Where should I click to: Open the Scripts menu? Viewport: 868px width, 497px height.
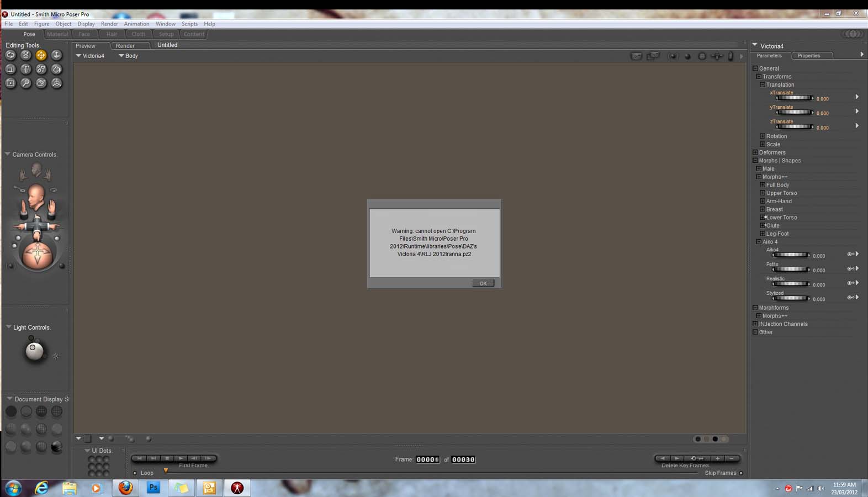[189, 24]
